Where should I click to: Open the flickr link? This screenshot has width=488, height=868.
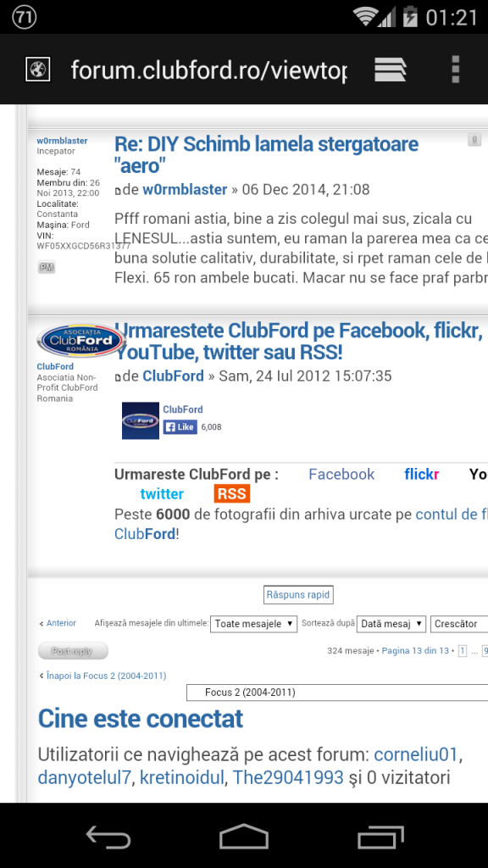422,475
